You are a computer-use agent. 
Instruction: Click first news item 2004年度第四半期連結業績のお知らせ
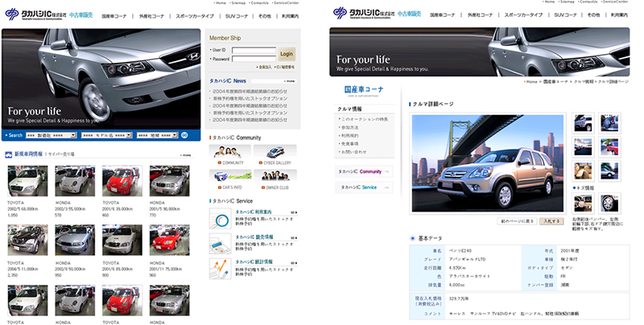point(250,91)
